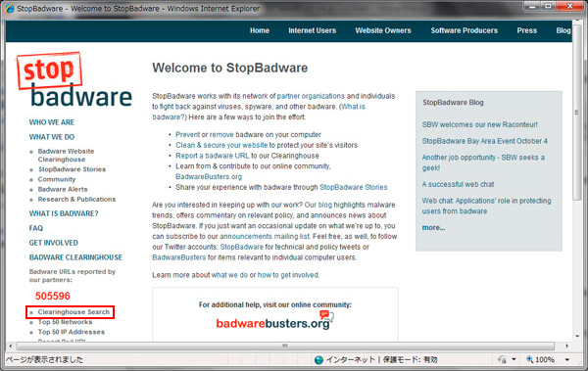Click the 505596 badware URL count
The width and height of the screenshot is (588, 371).
(x=53, y=296)
